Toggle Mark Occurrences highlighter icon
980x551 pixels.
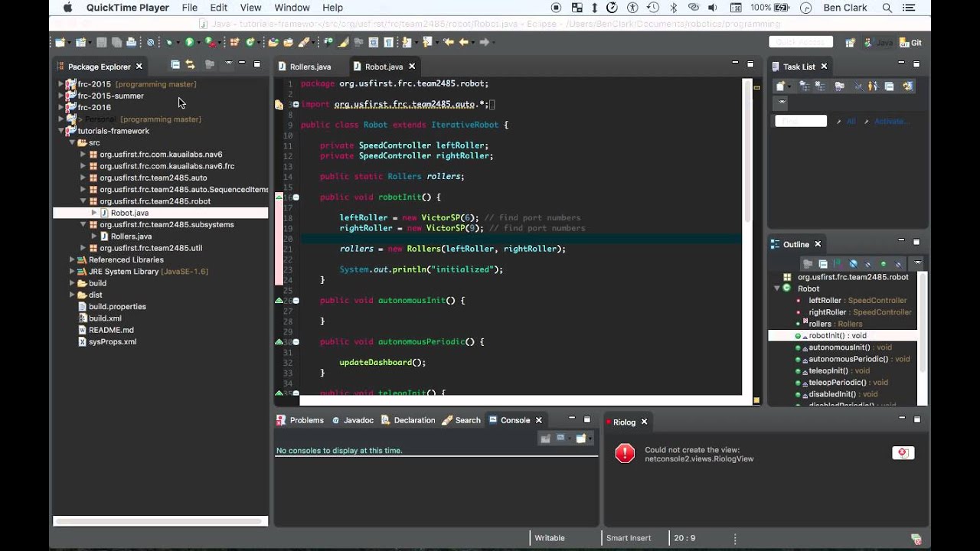343,42
